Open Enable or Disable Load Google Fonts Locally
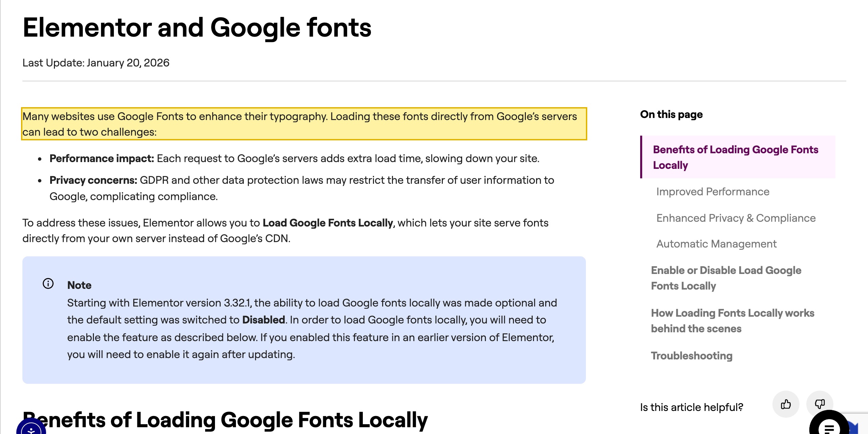Image resolution: width=868 pixels, height=434 pixels. (726, 278)
